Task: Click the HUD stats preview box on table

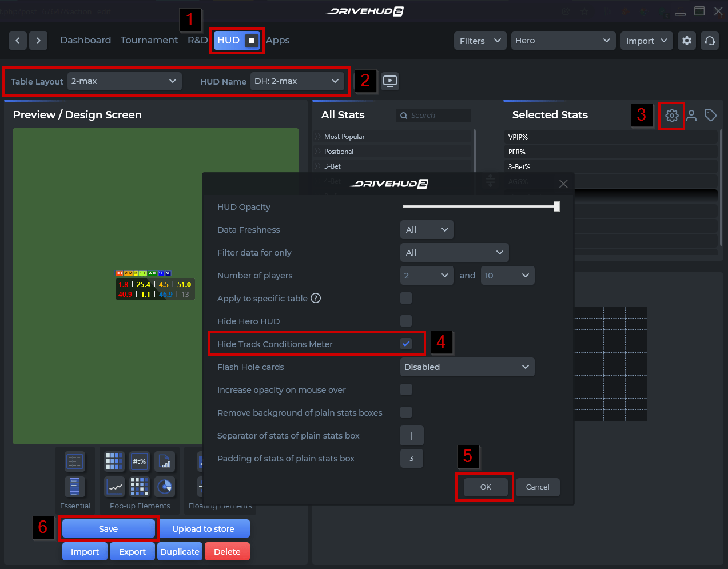Action: click(x=156, y=289)
